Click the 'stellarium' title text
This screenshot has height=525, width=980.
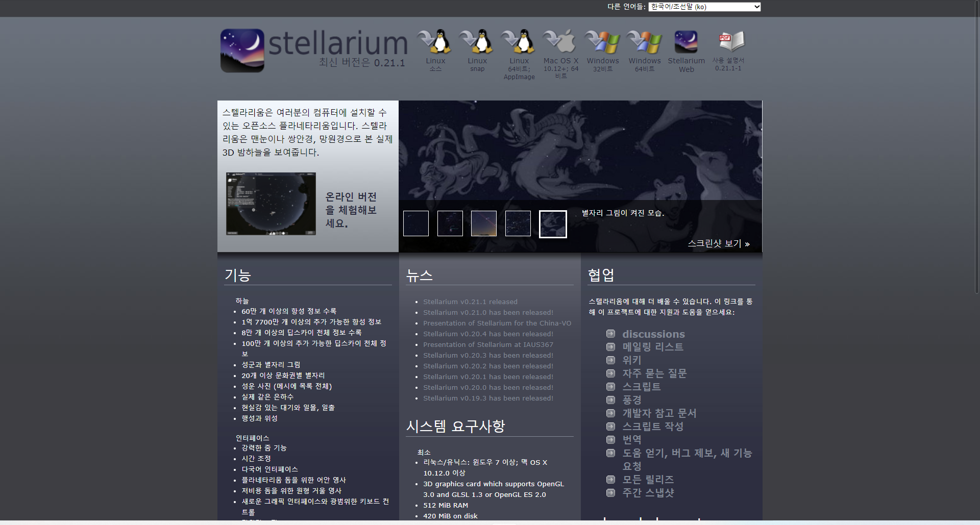click(x=338, y=43)
